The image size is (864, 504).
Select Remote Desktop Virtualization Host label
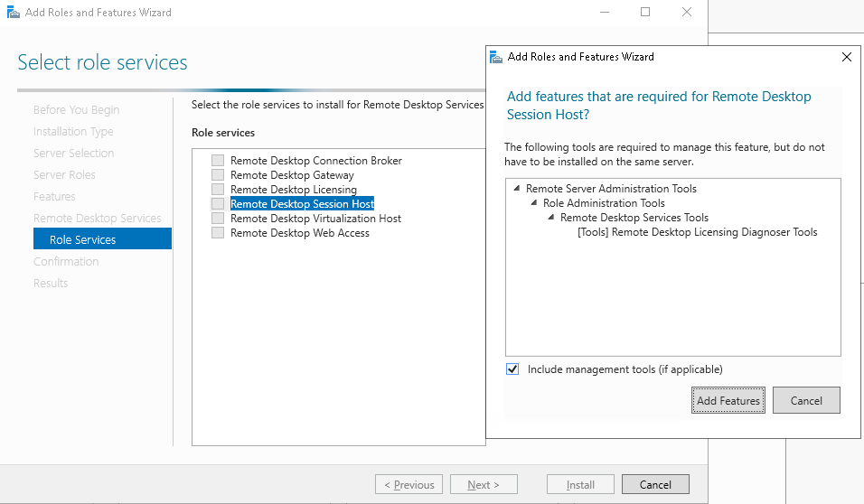tap(315, 218)
